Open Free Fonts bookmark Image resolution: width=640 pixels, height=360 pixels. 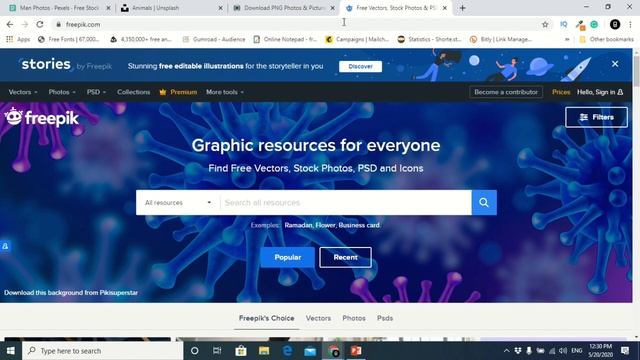coord(69,39)
